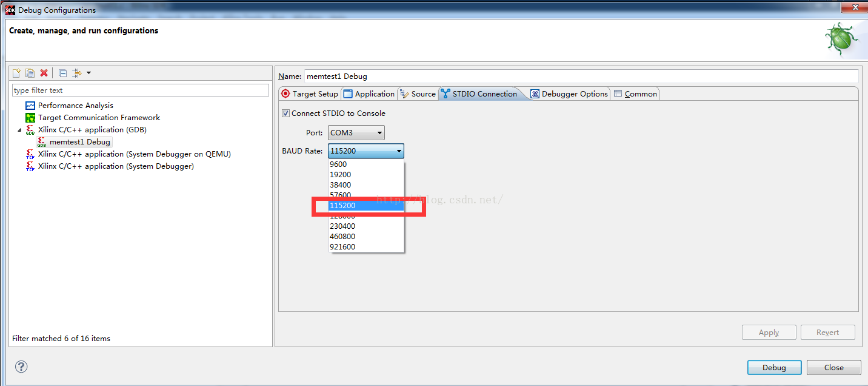Image resolution: width=868 pixels, height=386 pixels.
Task: Choose 57600 baud rate
Action: point(366,195)
